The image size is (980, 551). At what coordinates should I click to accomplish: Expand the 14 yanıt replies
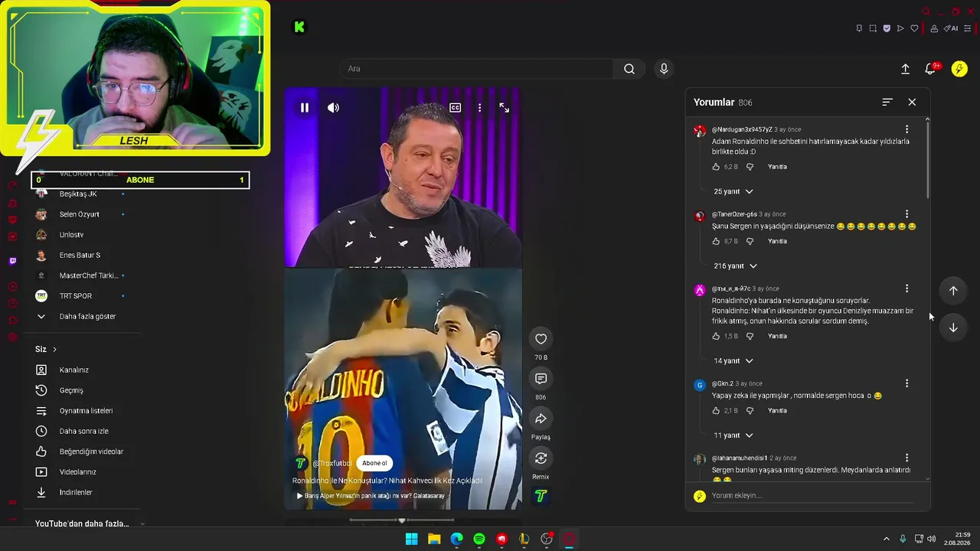click(x=733, y=360)
